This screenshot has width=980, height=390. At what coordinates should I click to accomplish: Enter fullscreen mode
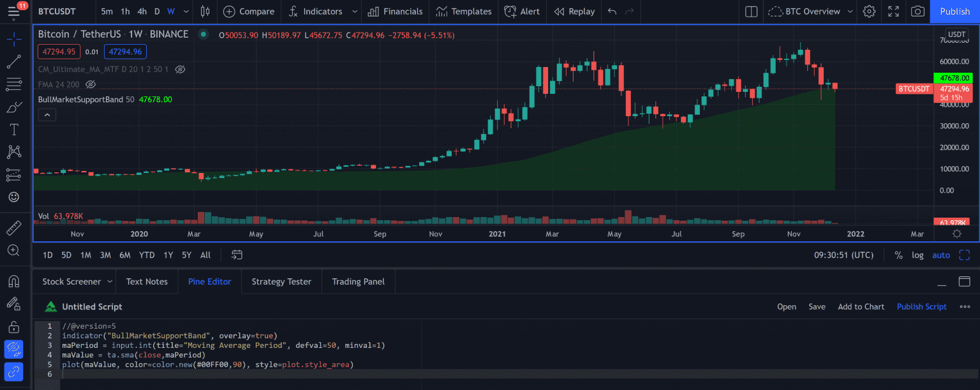coord(893,11)
